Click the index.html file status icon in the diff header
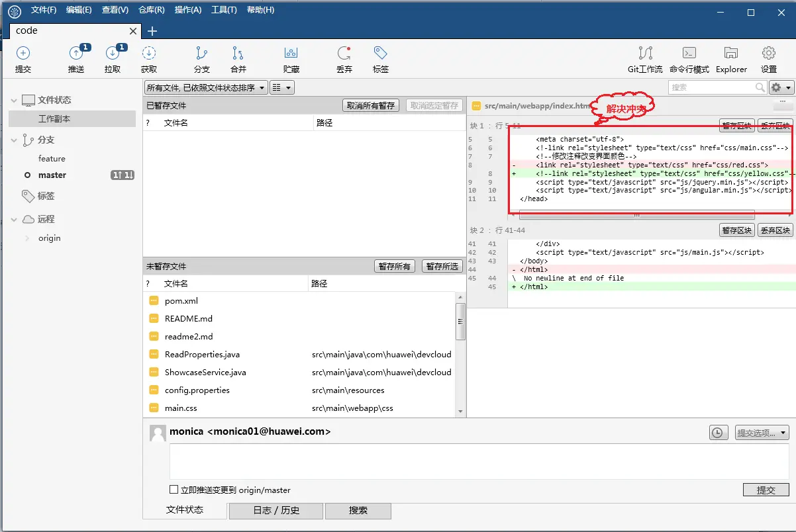 click(x=476, y=106)
